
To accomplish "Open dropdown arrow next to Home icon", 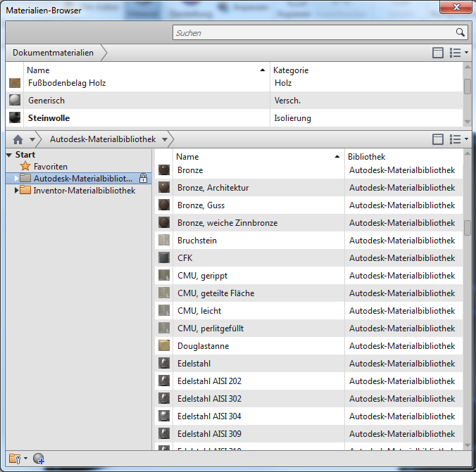I will point(32,140).
